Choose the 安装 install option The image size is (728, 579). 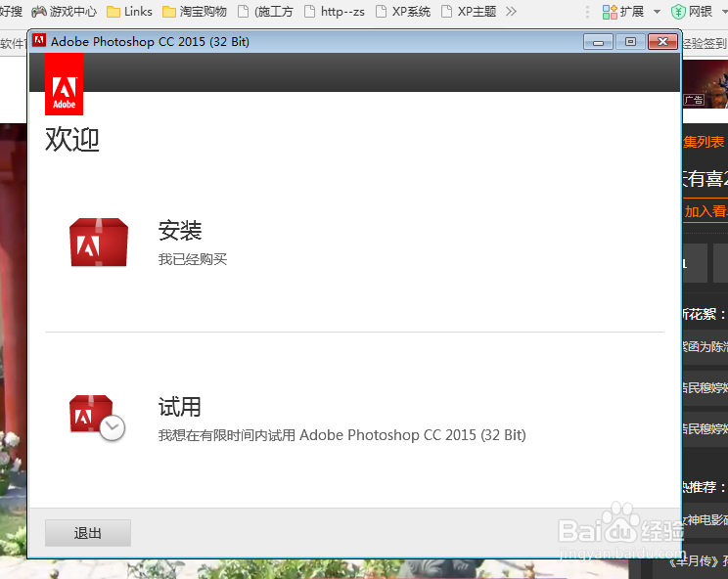tap(180, 231)
